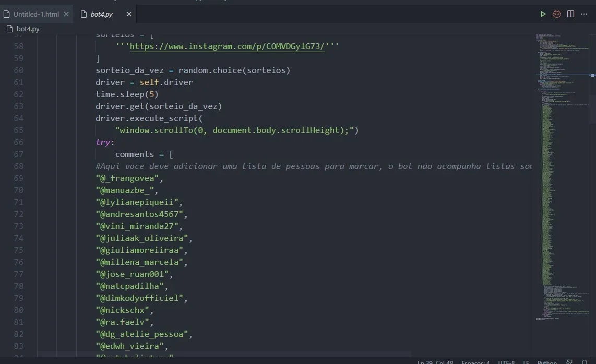
Task: Click bot4.py in the breadcrumb bar
Action: click(28, 29)
